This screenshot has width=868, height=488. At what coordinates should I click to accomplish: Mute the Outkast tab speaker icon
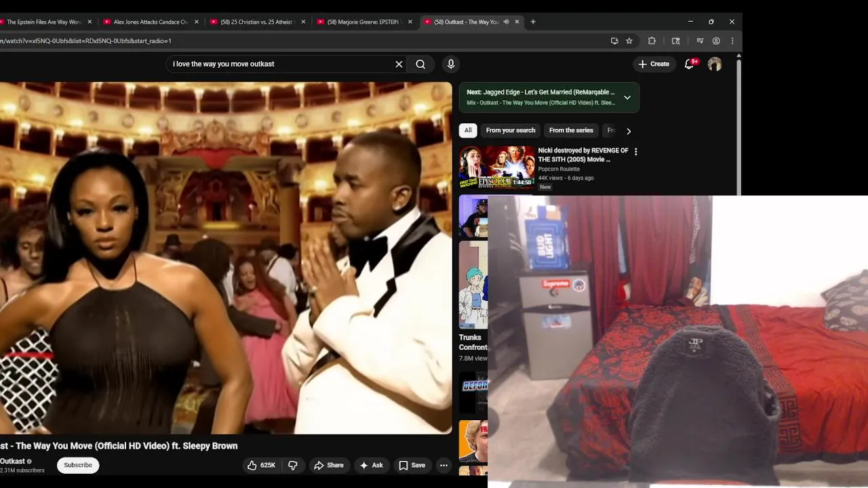(x=506, y=22)
